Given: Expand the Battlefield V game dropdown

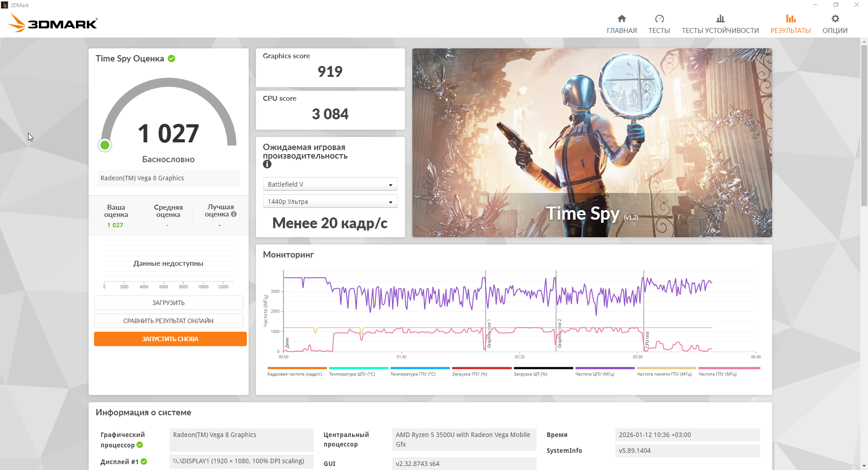Looking at the screenshot, I should [x=330, y=184].
